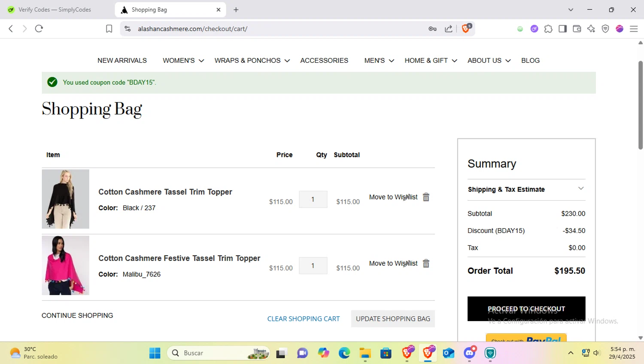
Task: Check out with the PayPal button
Action: 526,338
